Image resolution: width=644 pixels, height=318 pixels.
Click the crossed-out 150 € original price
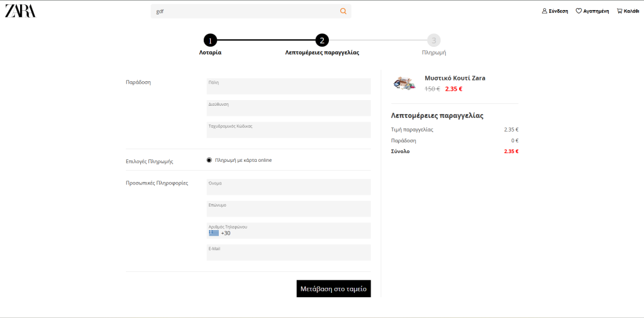pyautogui.click(x=432, y=89)
